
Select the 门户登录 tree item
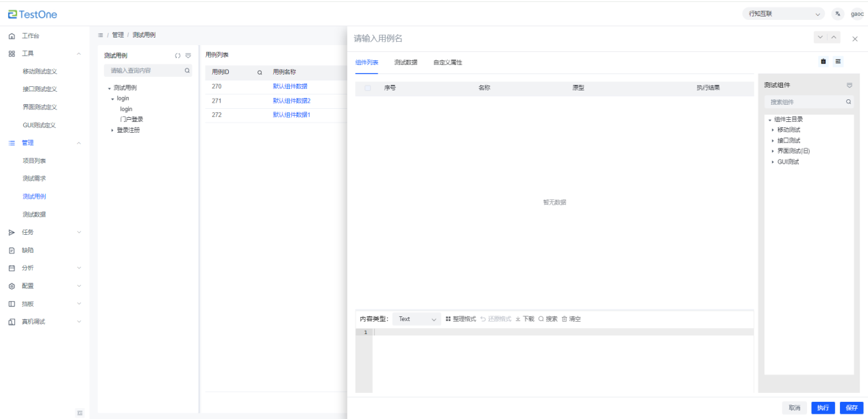132,120
